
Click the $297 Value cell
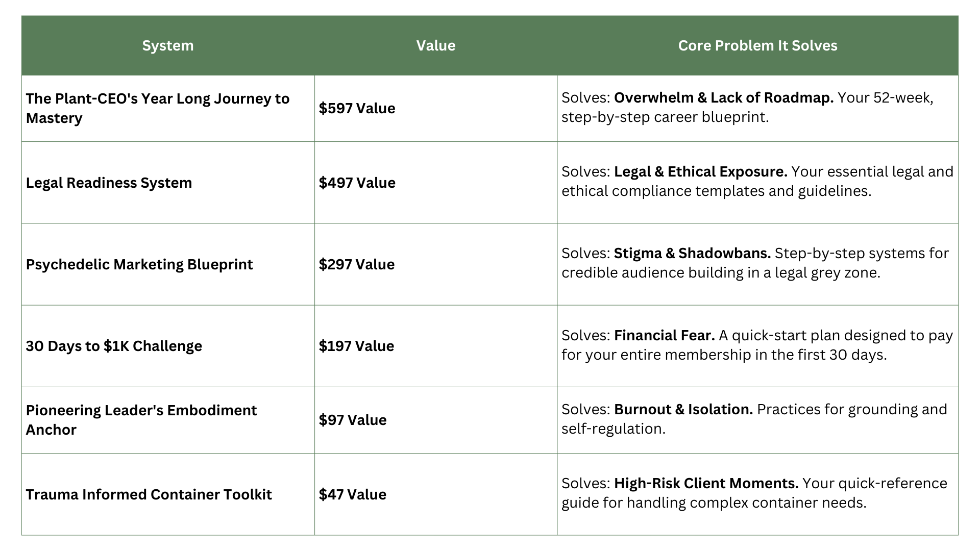pos(356,264)
